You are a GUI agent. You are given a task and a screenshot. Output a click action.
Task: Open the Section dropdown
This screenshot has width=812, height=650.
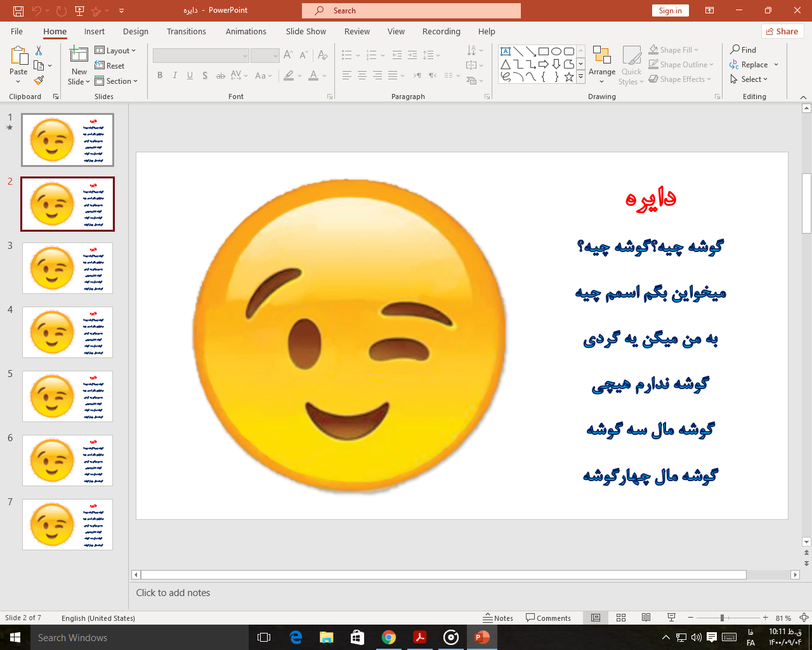tap(116, 81)
